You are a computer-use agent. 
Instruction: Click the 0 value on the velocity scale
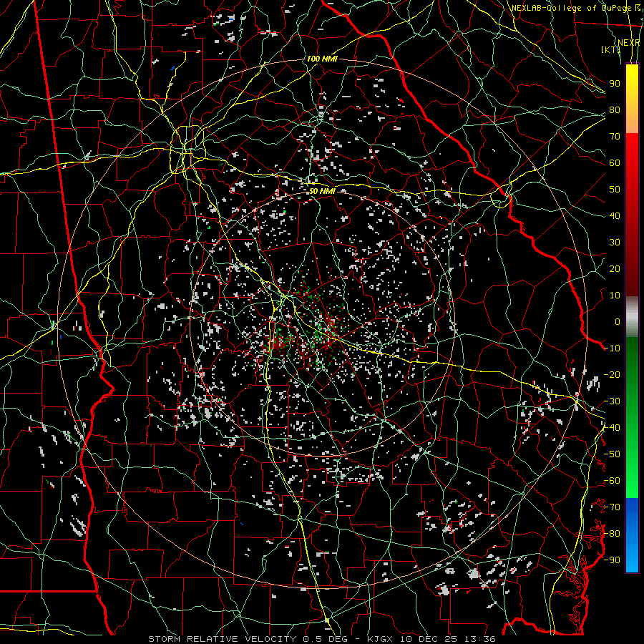pyautogui.click(x=618, y=321)
